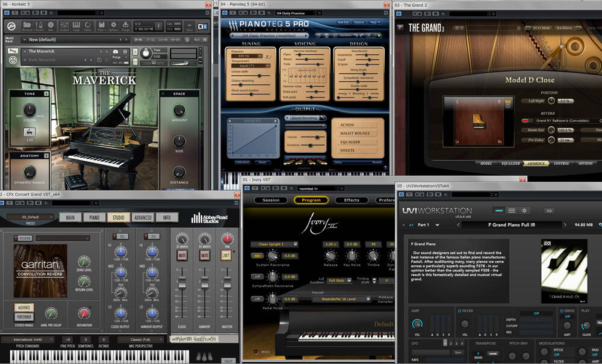Open 00_Default preset dropdown in CFX

(30, 217)
